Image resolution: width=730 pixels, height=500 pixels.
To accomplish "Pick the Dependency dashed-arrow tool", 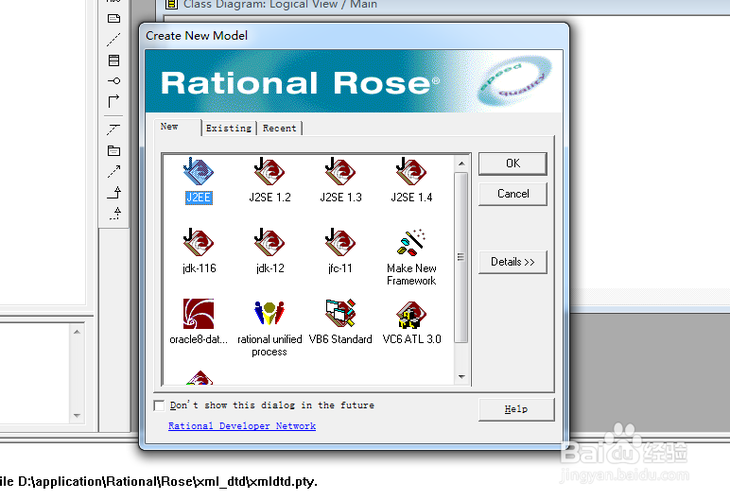I will click(x=114, y=171).
